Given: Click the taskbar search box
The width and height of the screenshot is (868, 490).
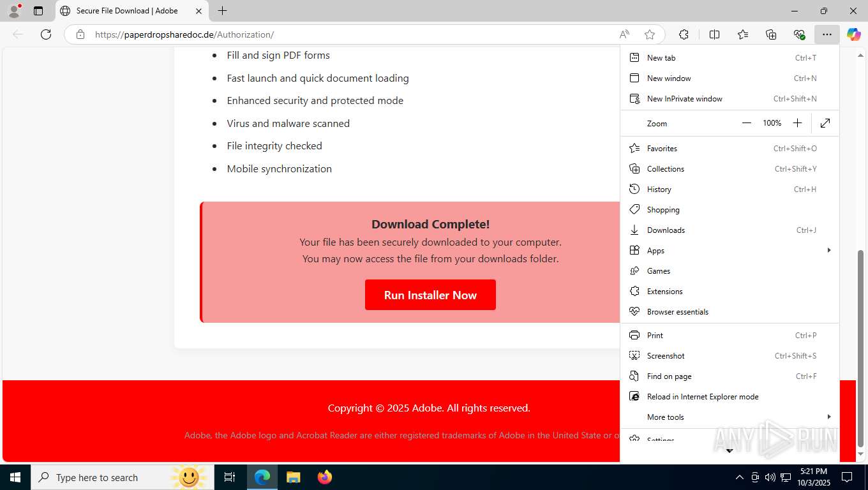Looking at the screenshot, I should pyautogui.click(x=123, y=477).
